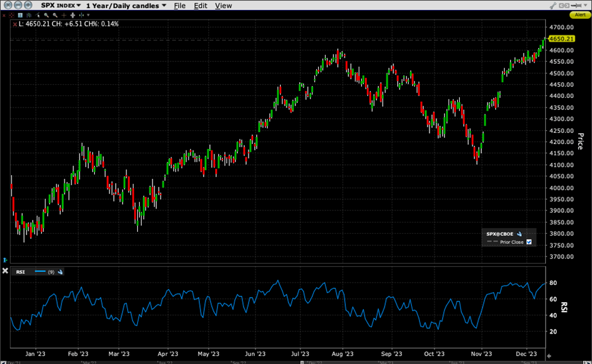The height and width of the screenshot is (364, 592).
Task: Disable the Prior Close overlay
Action: click(529, 242)
